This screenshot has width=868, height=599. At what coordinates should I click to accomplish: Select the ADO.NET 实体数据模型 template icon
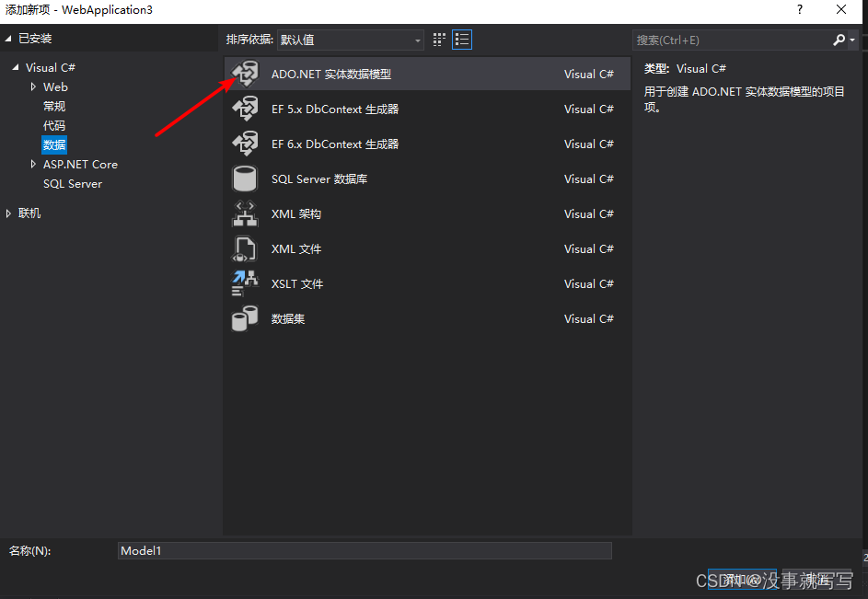245,74
